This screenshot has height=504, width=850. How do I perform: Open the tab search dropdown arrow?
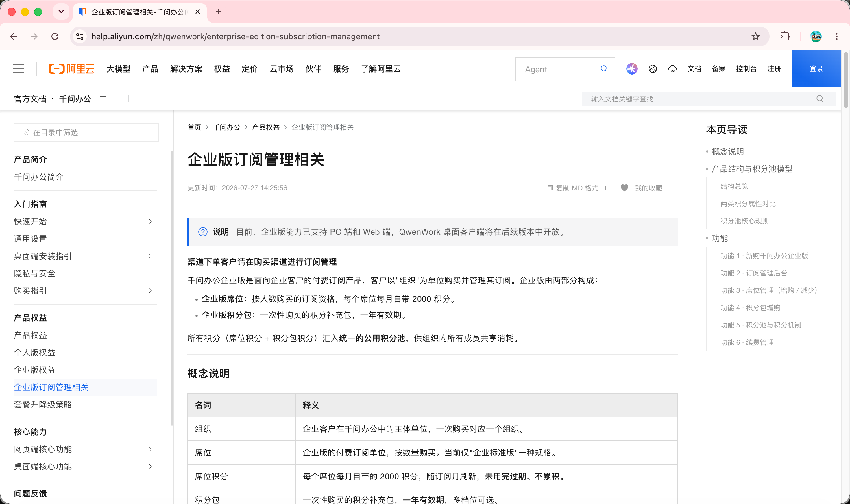point(61,12)
